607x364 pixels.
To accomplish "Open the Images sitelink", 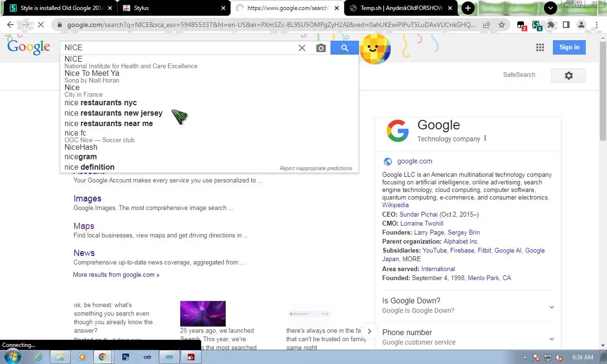I will (87, 199).
